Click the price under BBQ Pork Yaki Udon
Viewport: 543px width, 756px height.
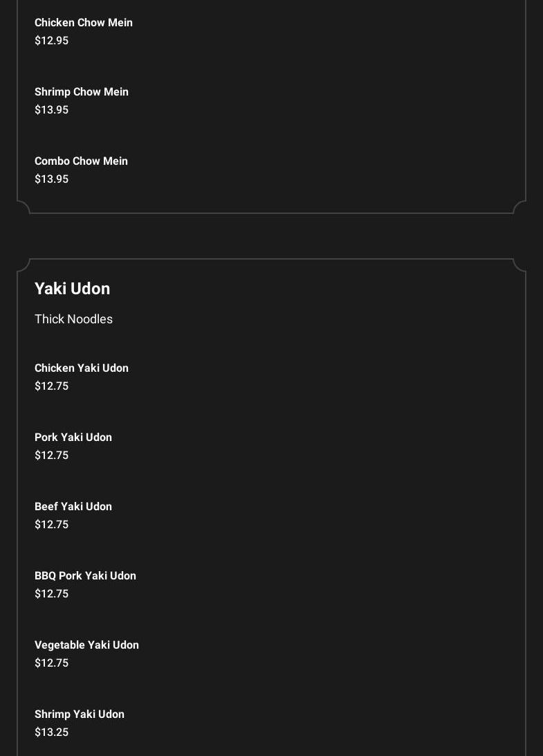[52, 594]
